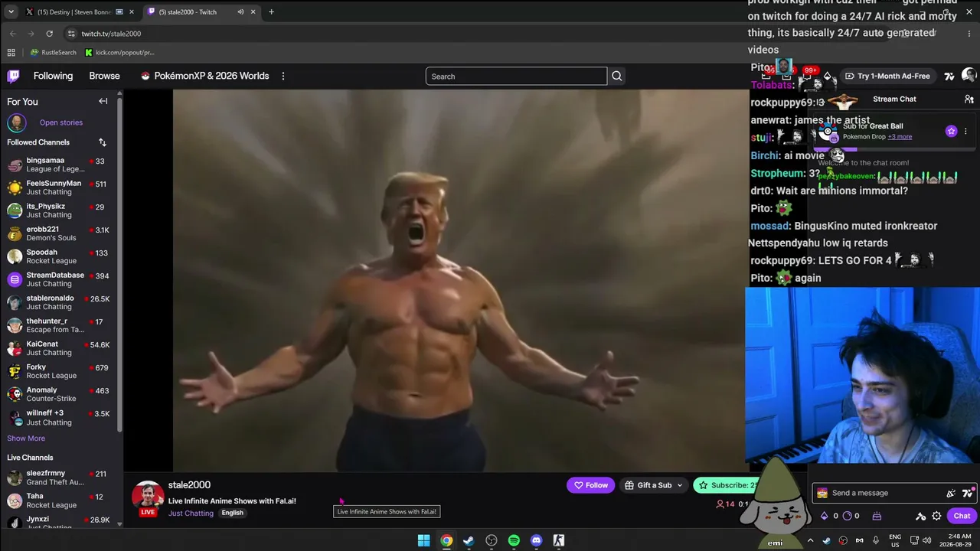Open the Following page
Image resolution: width=980 pixels, height=551 pixels.
[x=53, y=76]
